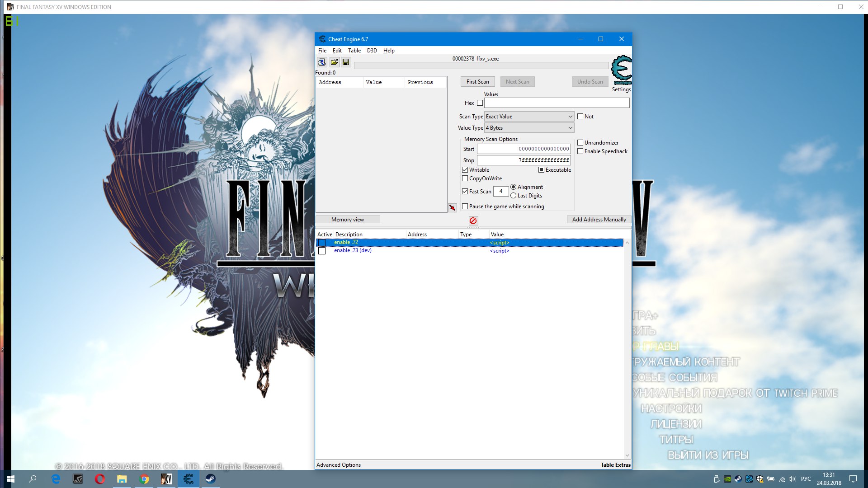The width and height of the screenshot is (868, 488).
Task: Click the Undo Scan button
Action: [x=590, y=82]
